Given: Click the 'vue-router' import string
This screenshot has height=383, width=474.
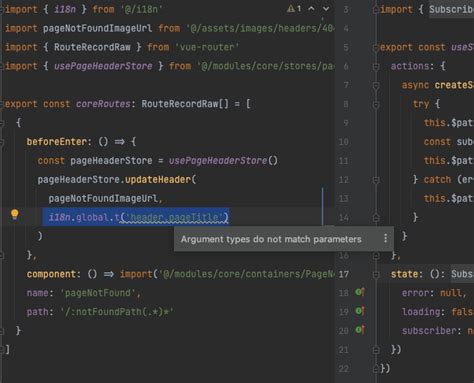Looking at the screenshot, I should (x=207, y=47).
